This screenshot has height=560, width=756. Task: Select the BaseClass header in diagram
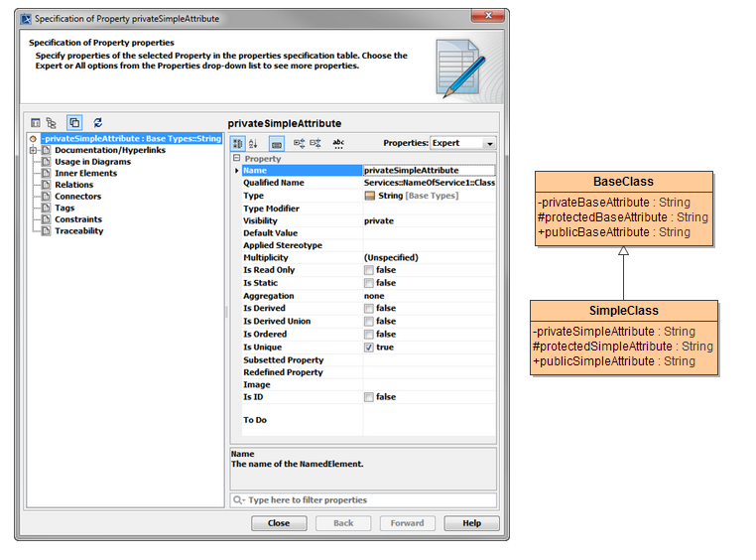[x=624, y=182]
